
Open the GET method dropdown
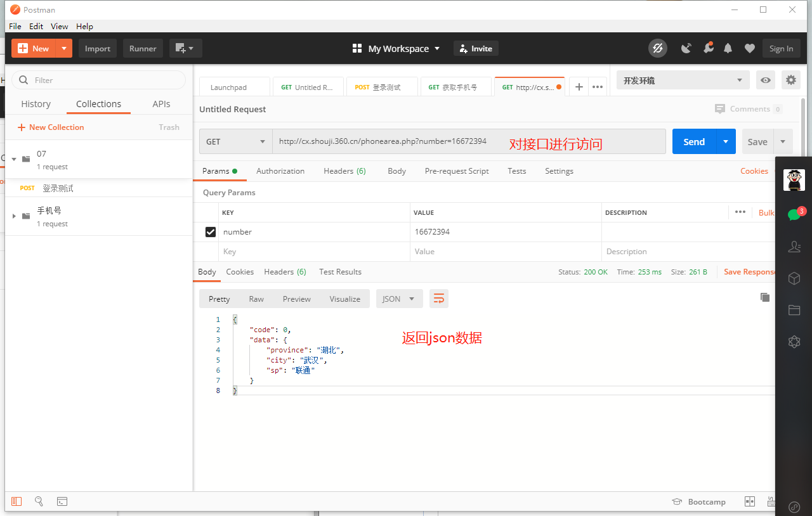point(236,141)
